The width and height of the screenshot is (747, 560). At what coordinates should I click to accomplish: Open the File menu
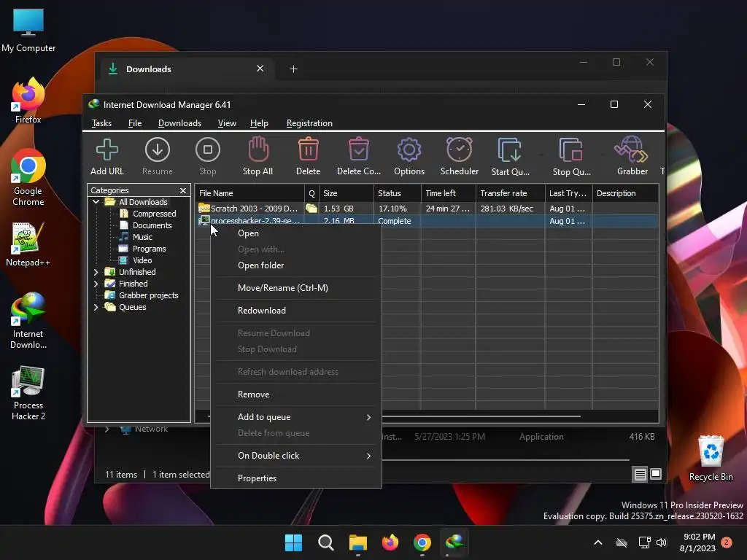pos(135,123)
